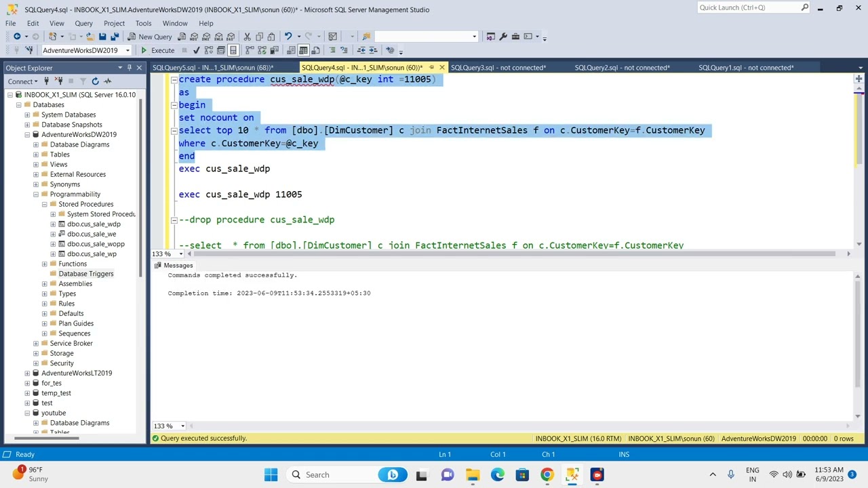Open File Explorer from the taskbar
Viewport: 868px width, 488px height.
473,474
